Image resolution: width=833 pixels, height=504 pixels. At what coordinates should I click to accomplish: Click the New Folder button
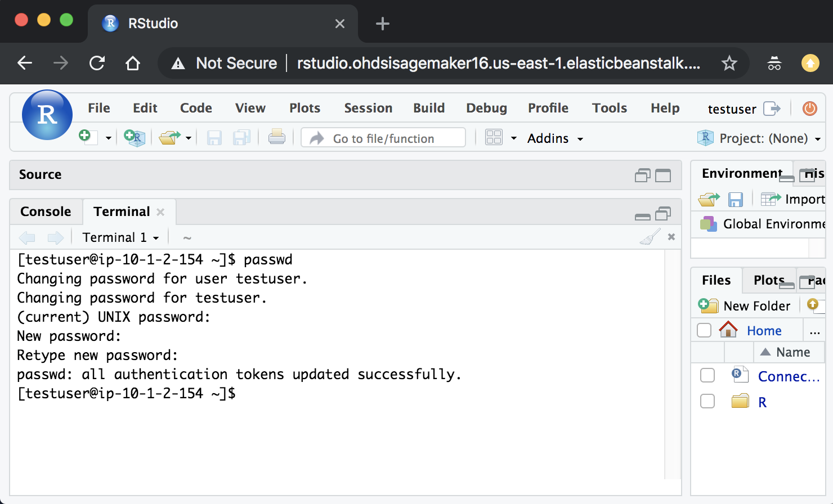745,305
